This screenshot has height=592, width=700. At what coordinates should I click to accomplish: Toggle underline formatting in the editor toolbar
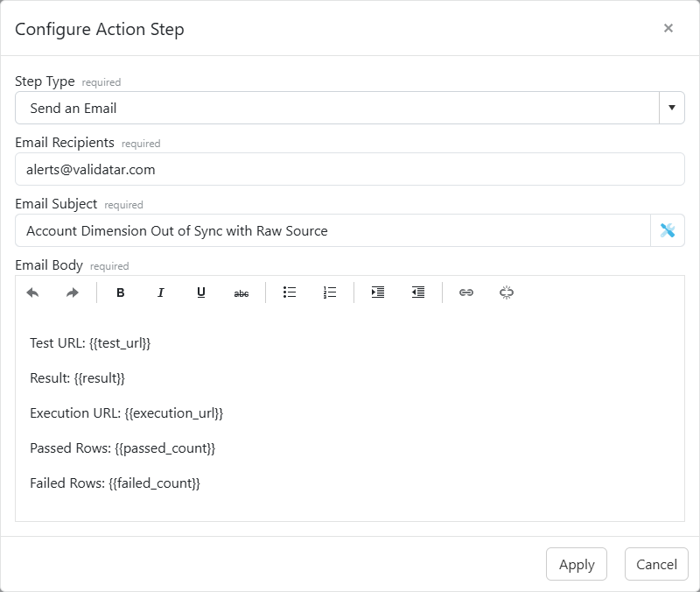pyautogui.click(x=200, y=292)
